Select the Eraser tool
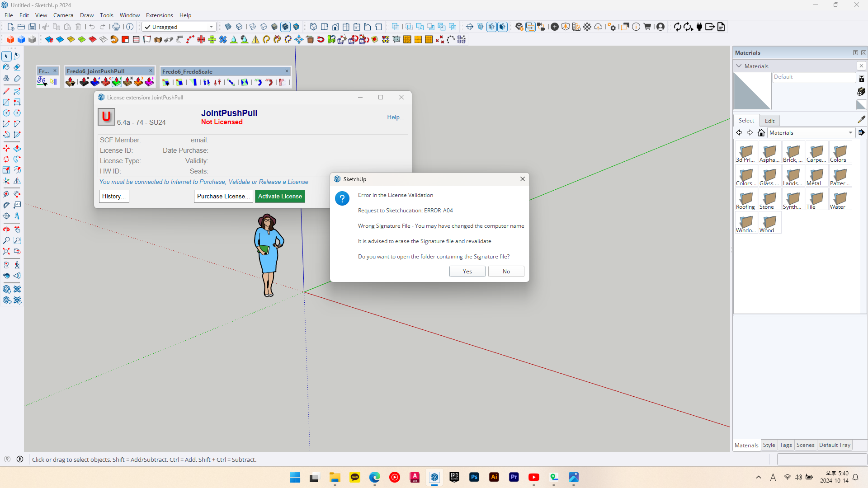The height and width of the screenshot is (488, 868). (x=17, y=67)
